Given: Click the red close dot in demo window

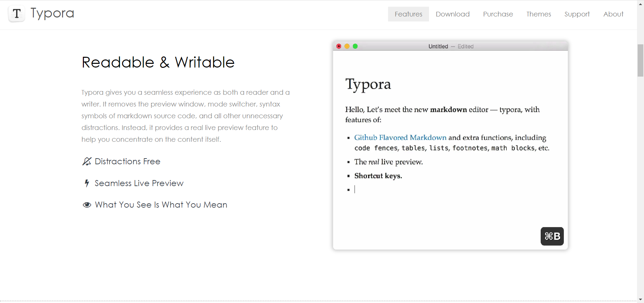Looking at the screenshot, I should (x=339, y=46).
